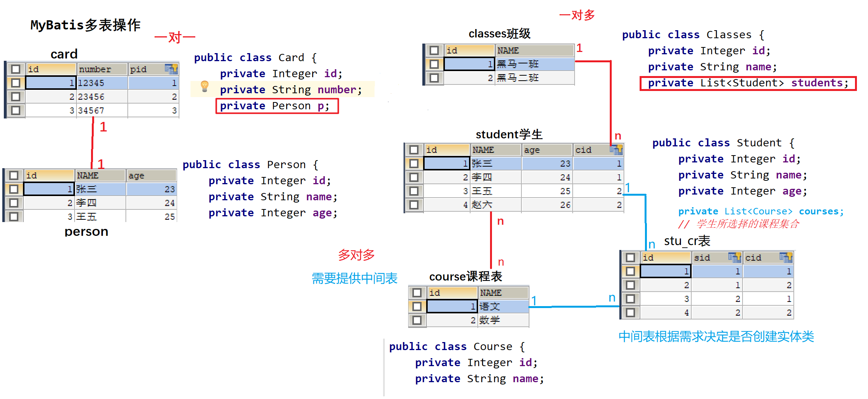868x399 pixels.
Task: Check the 语文 row checkbox
Action: click(417, 307)
